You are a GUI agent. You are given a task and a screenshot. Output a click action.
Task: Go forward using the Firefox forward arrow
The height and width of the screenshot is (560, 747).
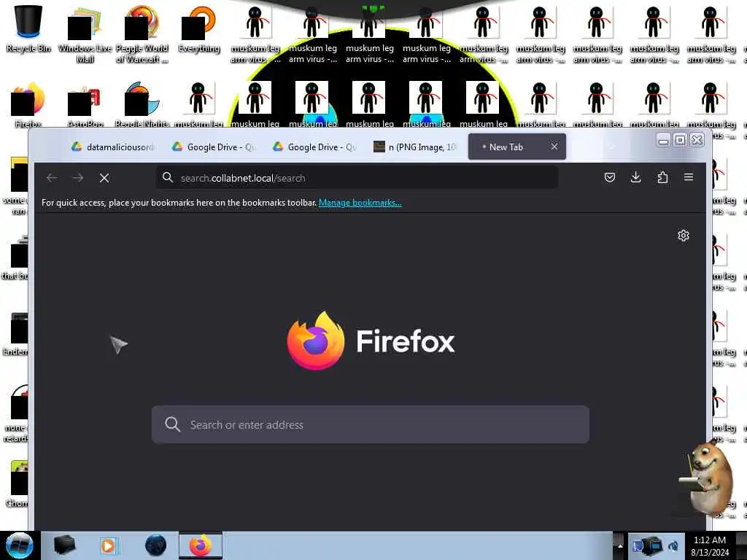[78, 178]
